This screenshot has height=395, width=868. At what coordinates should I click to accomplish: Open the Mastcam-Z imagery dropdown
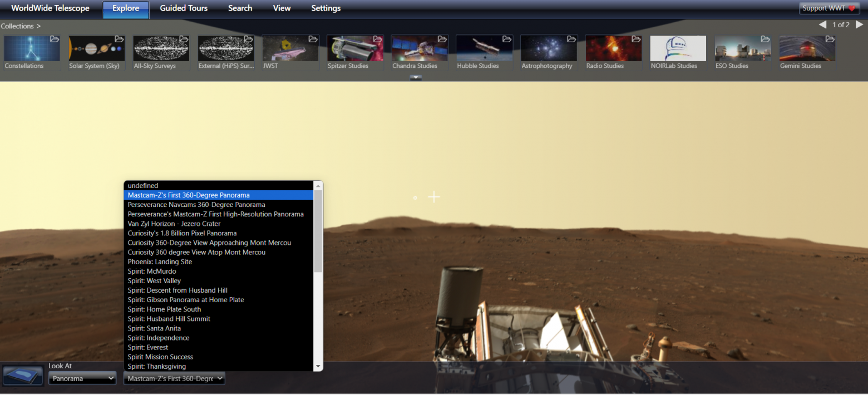pos(174,378)
